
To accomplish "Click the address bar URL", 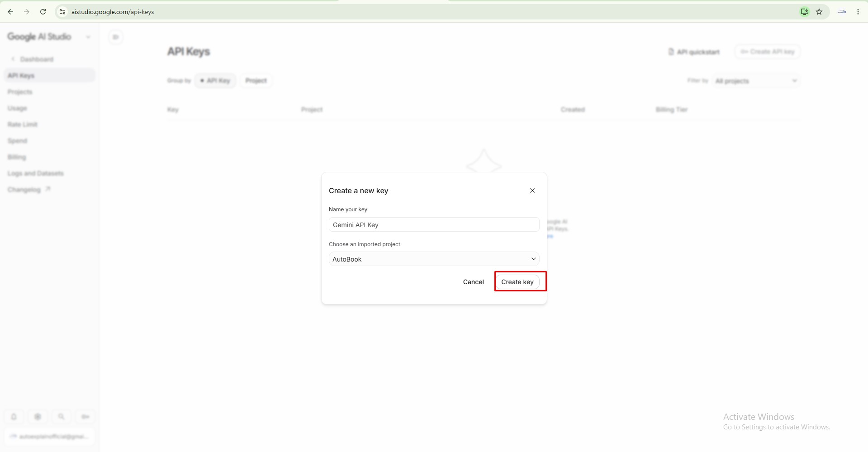I will tap(113, 12).
